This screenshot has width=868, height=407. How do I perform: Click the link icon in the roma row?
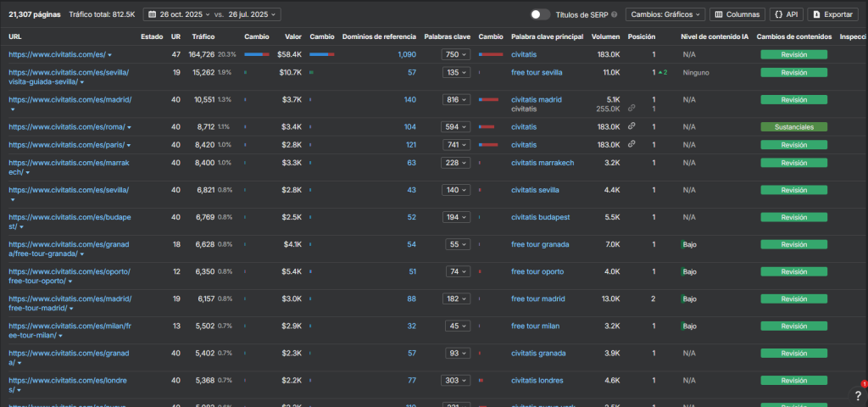coord(632,126)
